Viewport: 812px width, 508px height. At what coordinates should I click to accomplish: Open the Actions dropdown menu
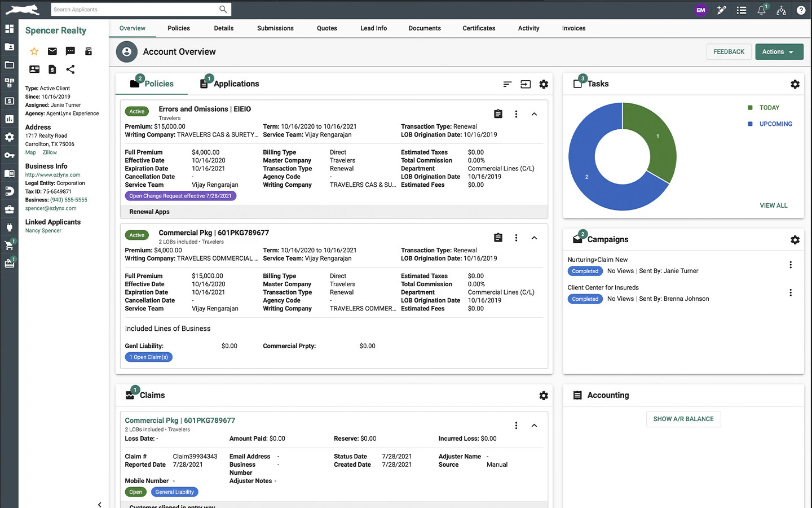click(x=779, y=51)
